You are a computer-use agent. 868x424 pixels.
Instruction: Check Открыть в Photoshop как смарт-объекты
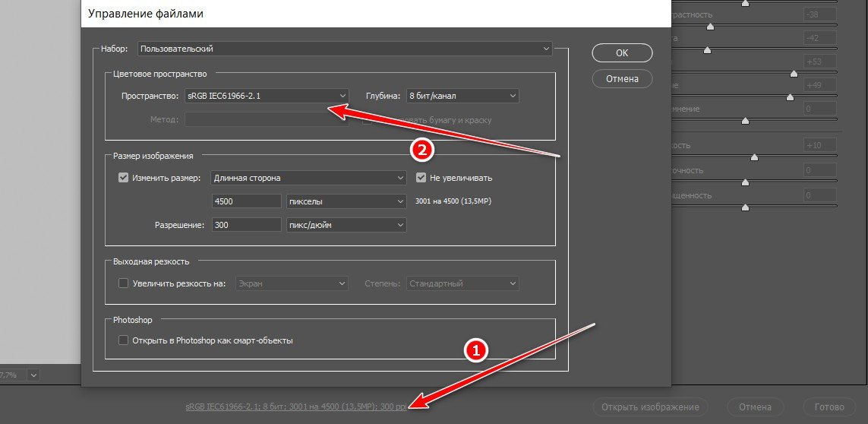tap(124, 340)
